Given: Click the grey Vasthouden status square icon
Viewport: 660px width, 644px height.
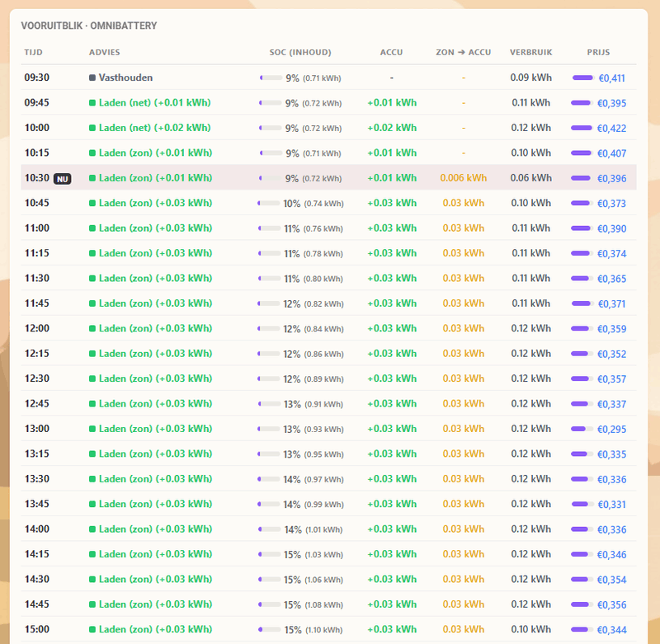Looking at the screenshot, I should [x=92, y=78].
